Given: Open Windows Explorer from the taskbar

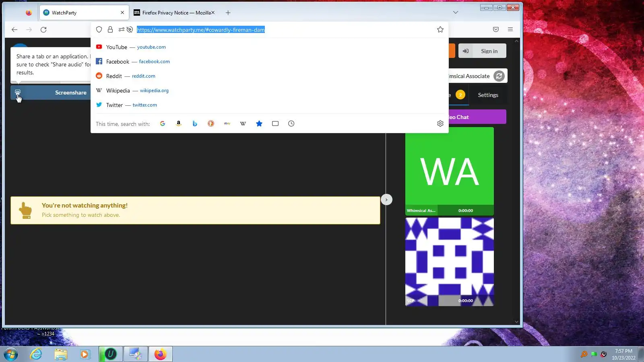Looking at the screenshot, I should (x=61, y=354).
